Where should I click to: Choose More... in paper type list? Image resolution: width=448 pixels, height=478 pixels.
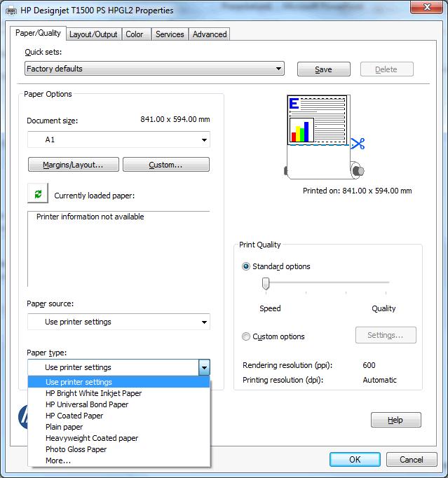point(118,460)
